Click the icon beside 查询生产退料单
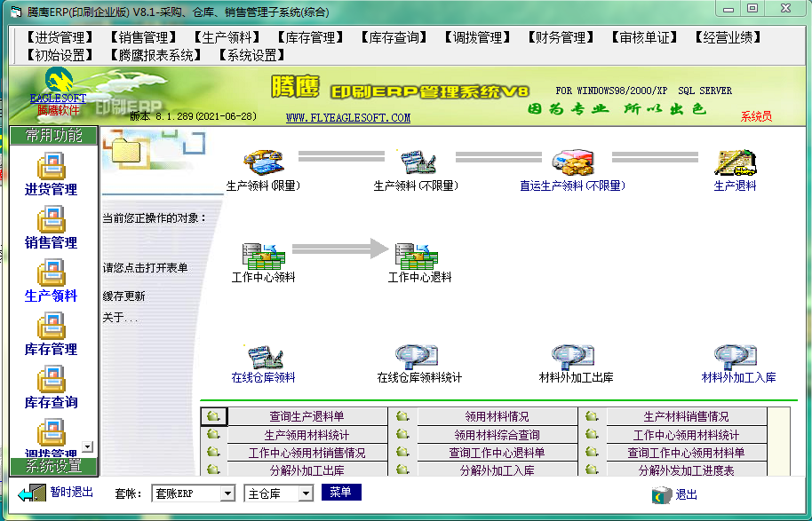The image size is (812, 521). coord(214,416)
